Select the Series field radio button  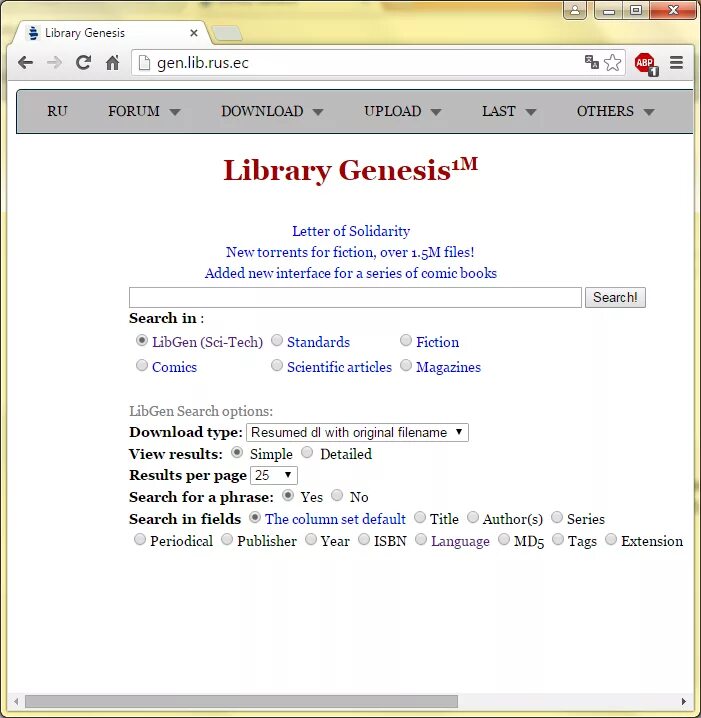[x=557, y=517]
